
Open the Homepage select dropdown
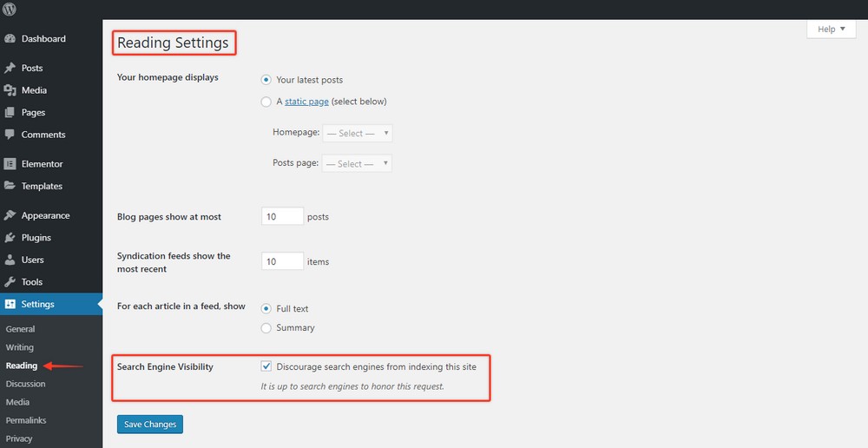click(x=358, y=133)
